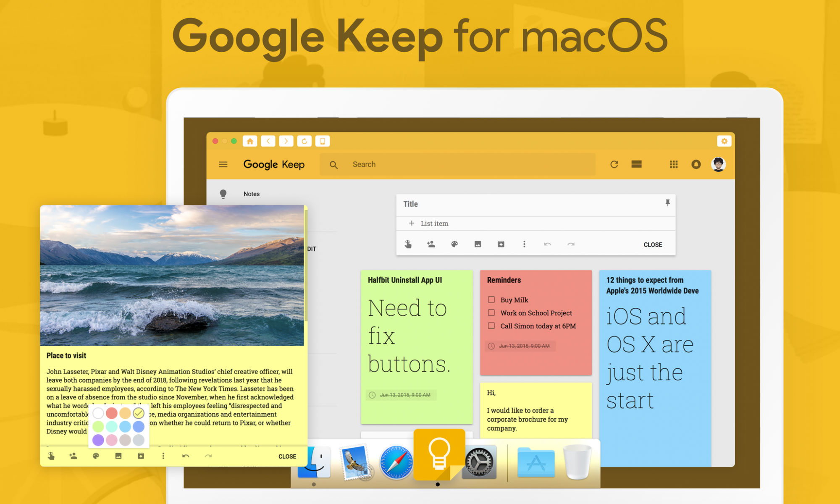Choose the teal color swatch

pos(112,427)
